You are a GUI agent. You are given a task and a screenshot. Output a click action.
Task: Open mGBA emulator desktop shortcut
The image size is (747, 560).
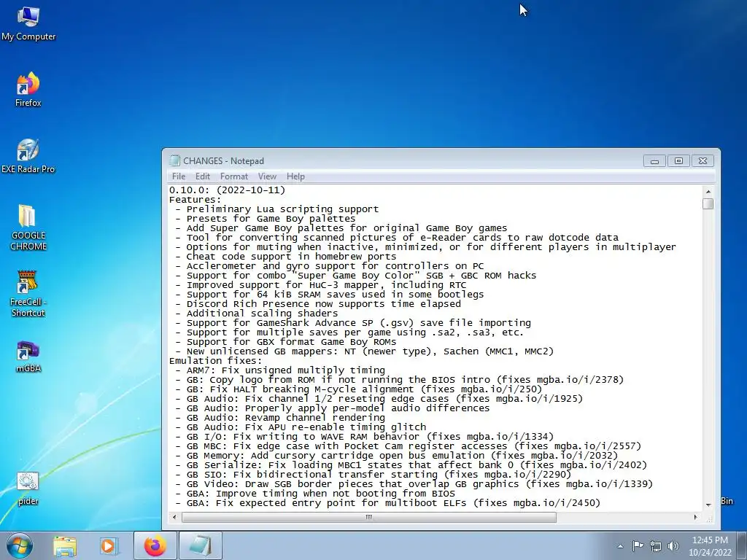tap(28, 356)
